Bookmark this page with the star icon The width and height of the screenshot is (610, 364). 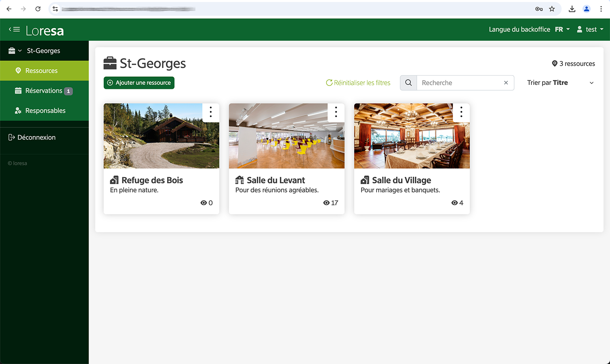point(552,9)
